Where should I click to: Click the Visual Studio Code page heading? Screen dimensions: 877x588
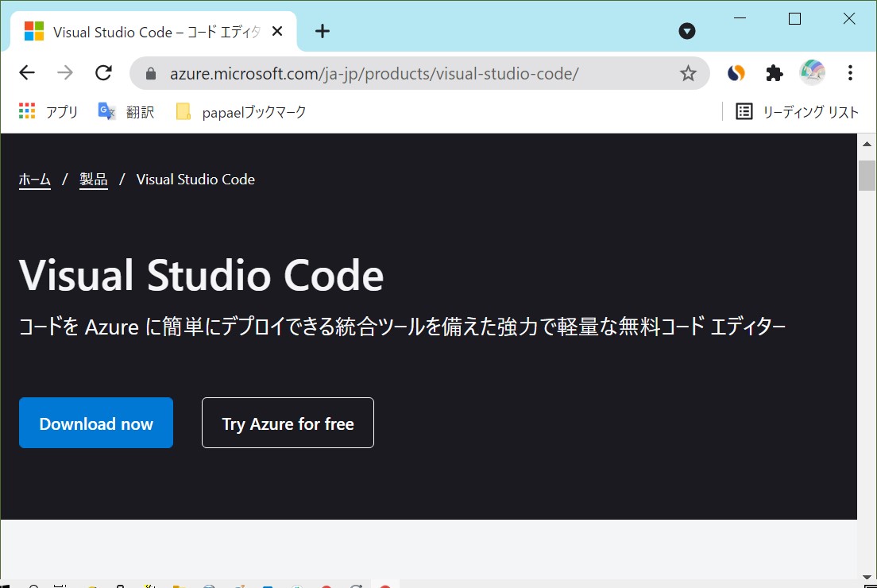[x=201, y=275]
